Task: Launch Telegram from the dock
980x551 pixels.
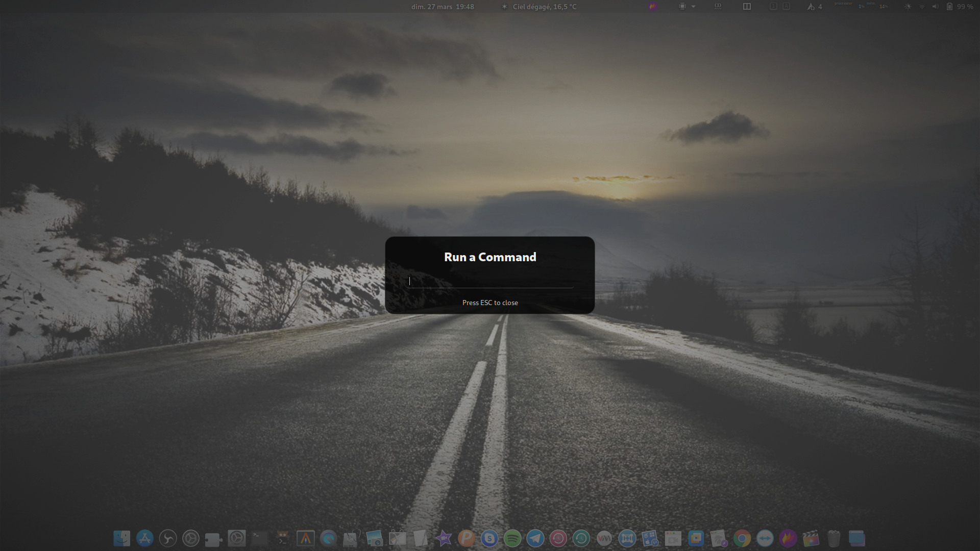Action: coord(535,538)
